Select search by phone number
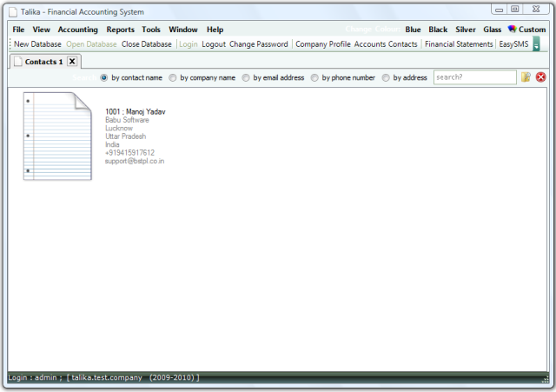This screenshot has width=556, height=392. [314, 77]
